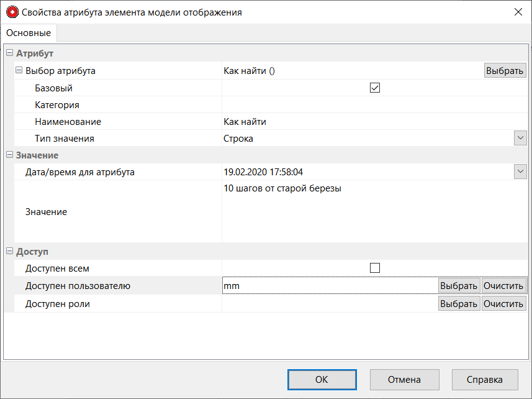Open the Тип значения dropdown
Screen dimensions: 532x399
(520, 139)
